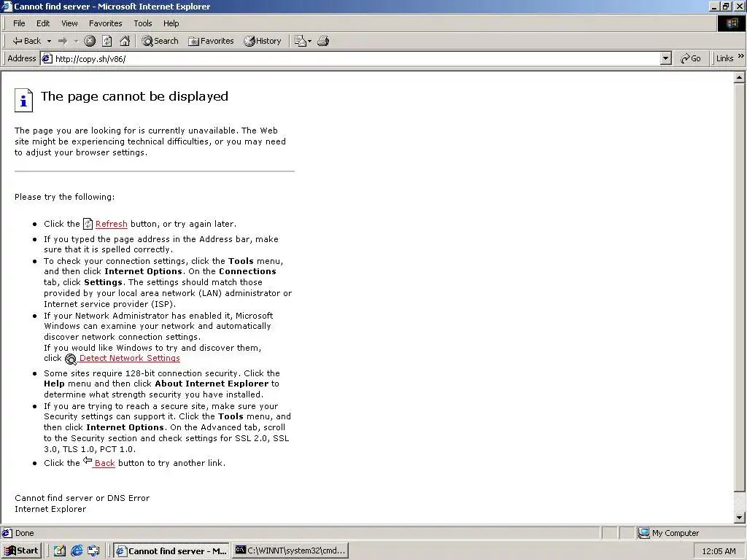Click the Links toolbar label

724,58
